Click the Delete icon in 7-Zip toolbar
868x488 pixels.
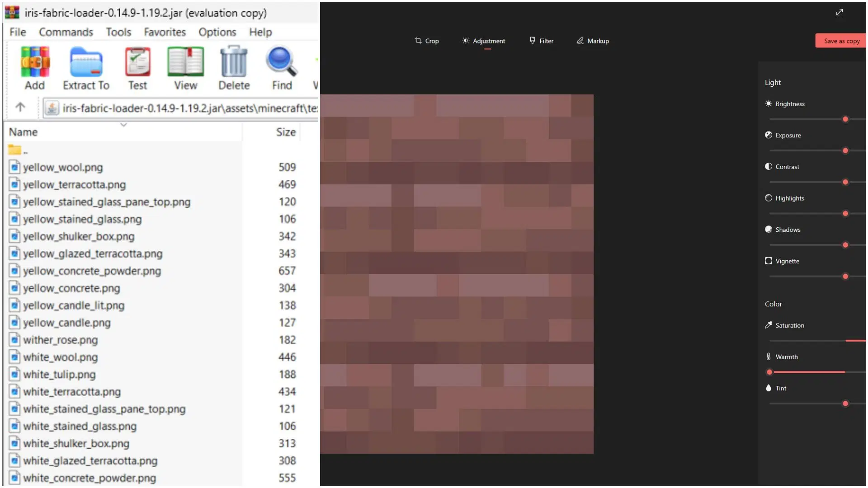coord(234,68)
